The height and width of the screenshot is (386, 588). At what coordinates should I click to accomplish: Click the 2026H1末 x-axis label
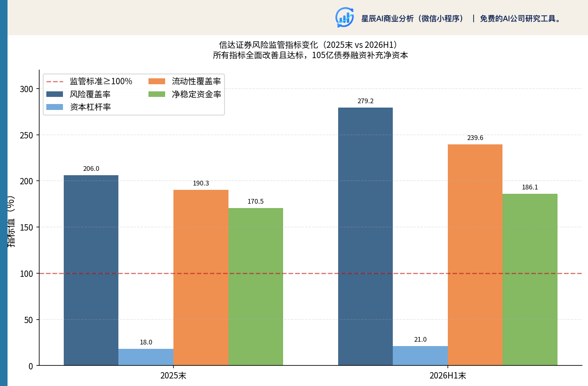(448, 375)
